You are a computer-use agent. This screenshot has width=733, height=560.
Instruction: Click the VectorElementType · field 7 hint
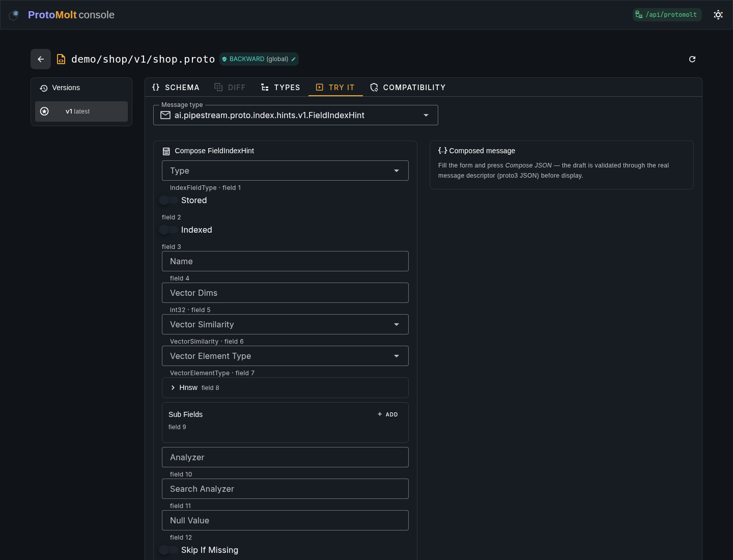tap(212, 373)
